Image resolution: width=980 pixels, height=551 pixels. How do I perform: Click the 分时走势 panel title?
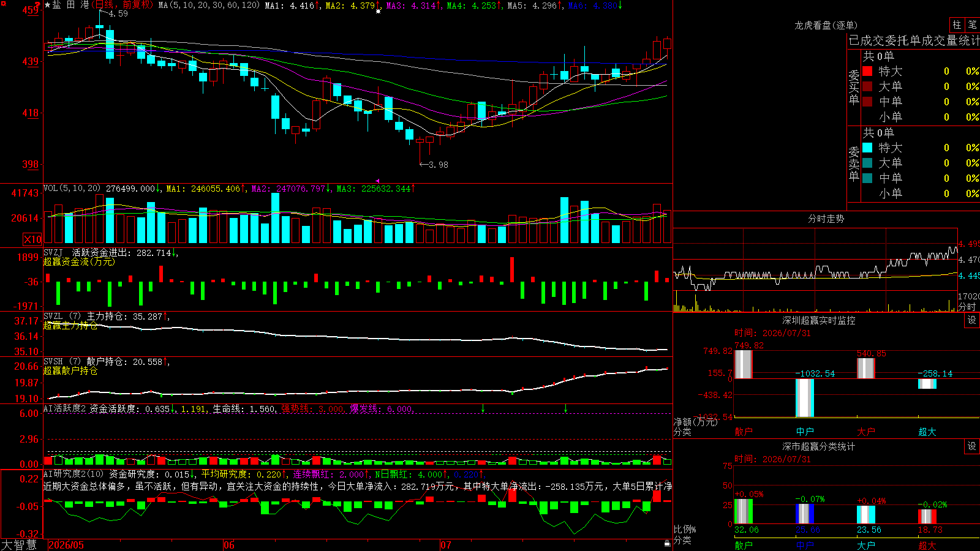[826, 219]
